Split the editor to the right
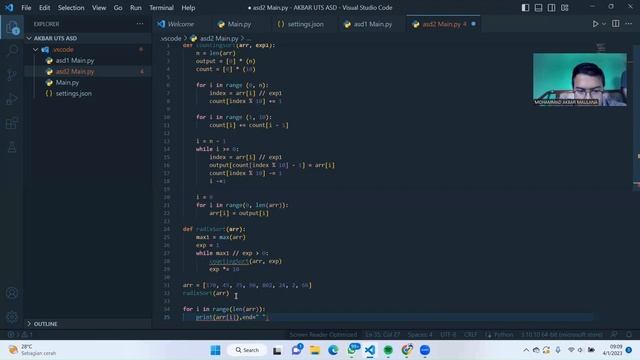Viewport: 640px width, 360px height. (616, 24)
